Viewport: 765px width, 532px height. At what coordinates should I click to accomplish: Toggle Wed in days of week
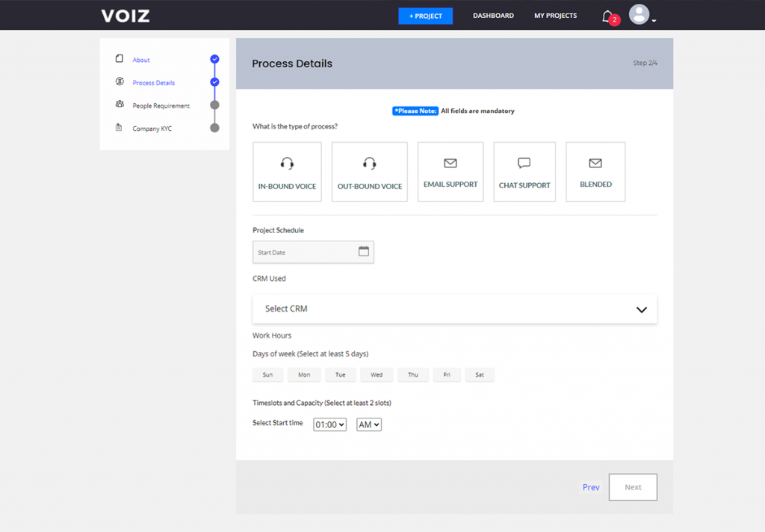pos(377,375)
